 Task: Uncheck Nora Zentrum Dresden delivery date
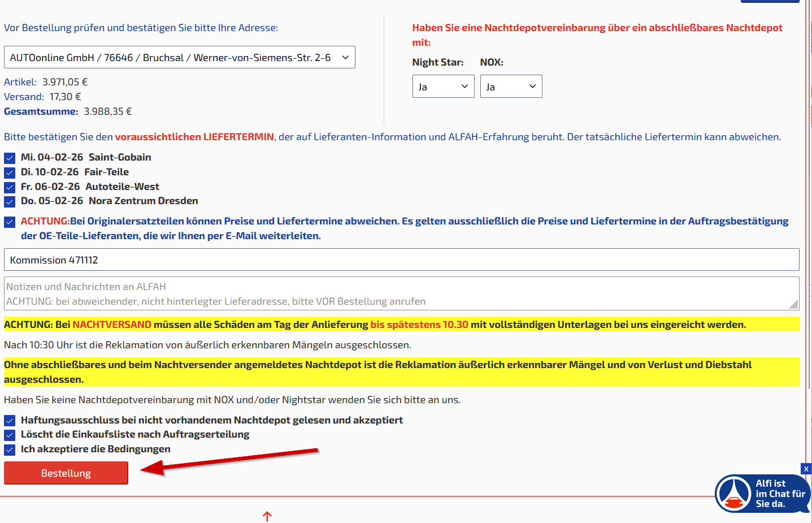(x=10, y=201)
